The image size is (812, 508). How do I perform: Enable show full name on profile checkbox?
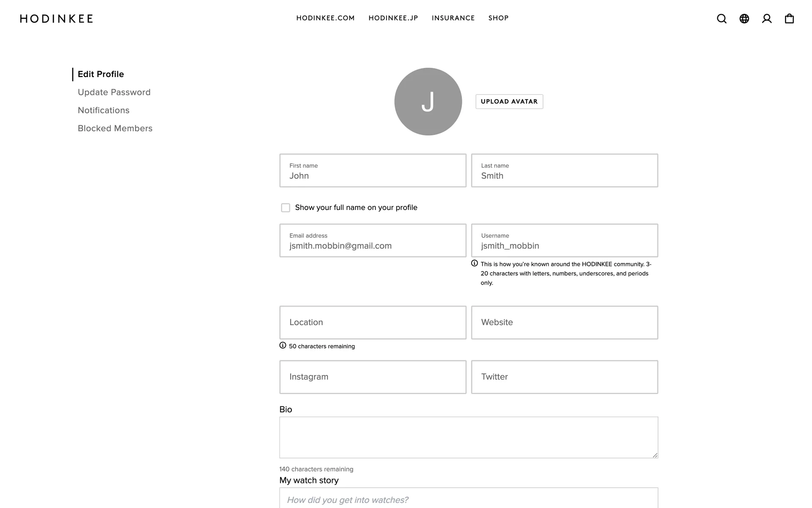(x=285, y=208)
